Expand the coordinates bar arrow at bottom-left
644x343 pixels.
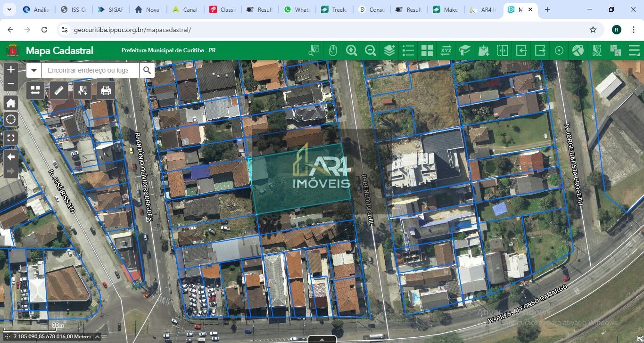[x=97, y=336]
